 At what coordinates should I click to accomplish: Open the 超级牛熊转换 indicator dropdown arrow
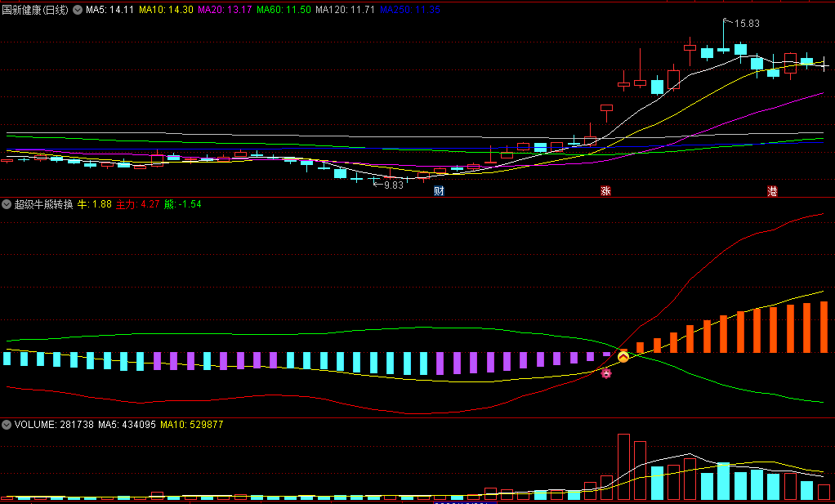click(7, 204)
